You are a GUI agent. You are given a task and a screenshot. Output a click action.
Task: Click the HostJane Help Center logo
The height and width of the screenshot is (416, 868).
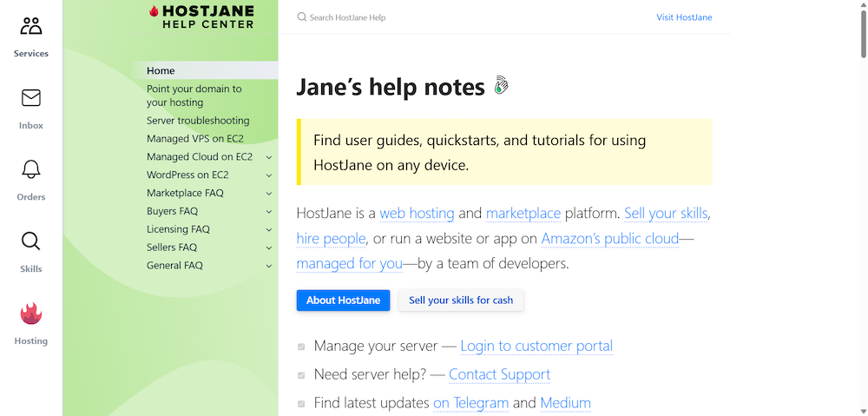click(x=201, y=17)
